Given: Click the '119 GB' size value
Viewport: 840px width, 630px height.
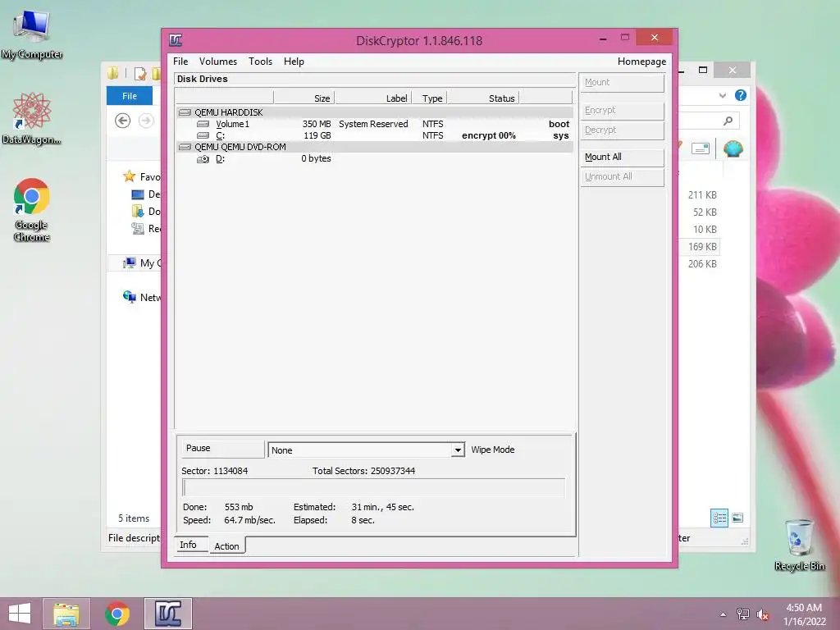Looking at the screenshot, I should point(317,135).
